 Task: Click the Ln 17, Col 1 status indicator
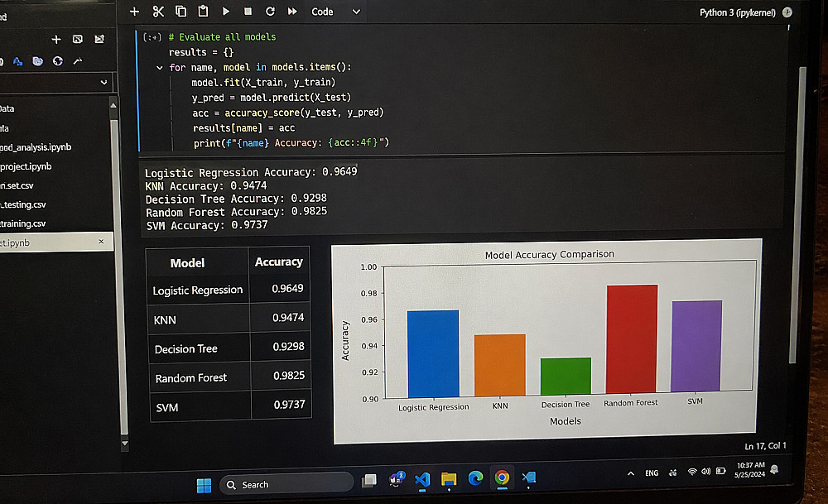coord(765,446)
